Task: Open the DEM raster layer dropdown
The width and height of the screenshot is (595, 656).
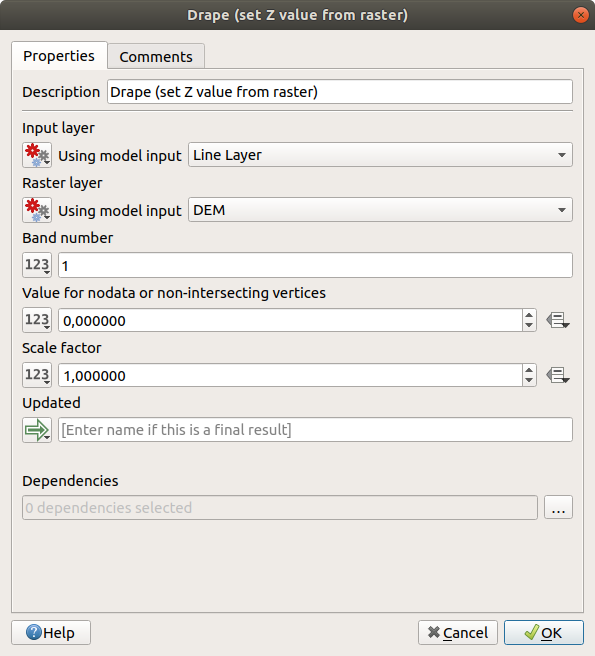Action: pos(380,210)
